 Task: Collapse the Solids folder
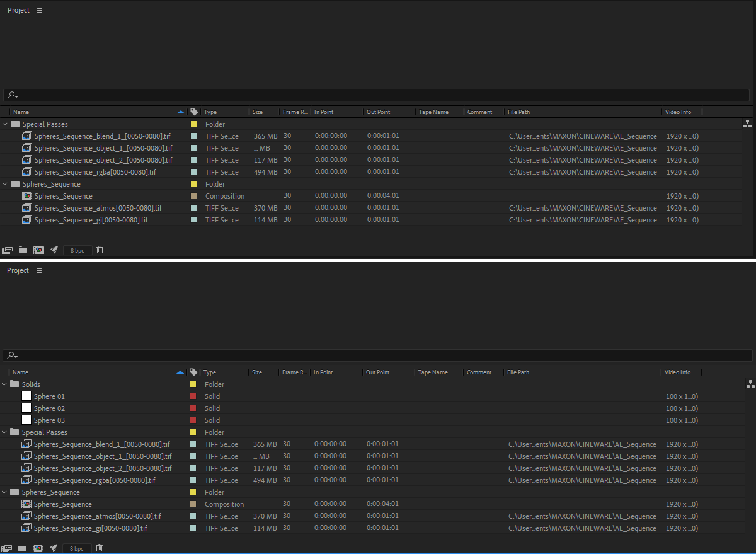coord(5,384)
